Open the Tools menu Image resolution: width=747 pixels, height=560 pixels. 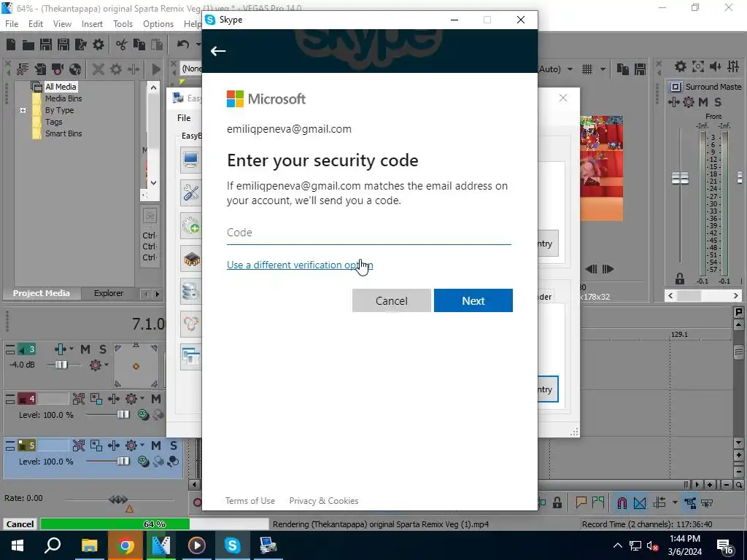click(x=123, y=24)
